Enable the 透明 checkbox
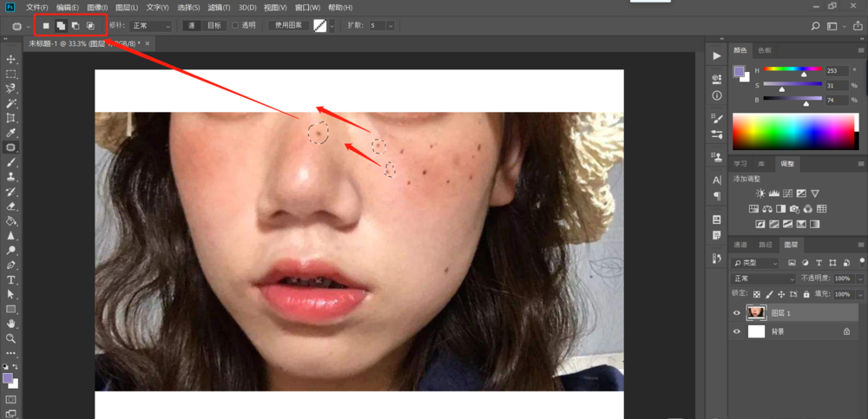Screen dimensions: 868x419 click(235, 26)
